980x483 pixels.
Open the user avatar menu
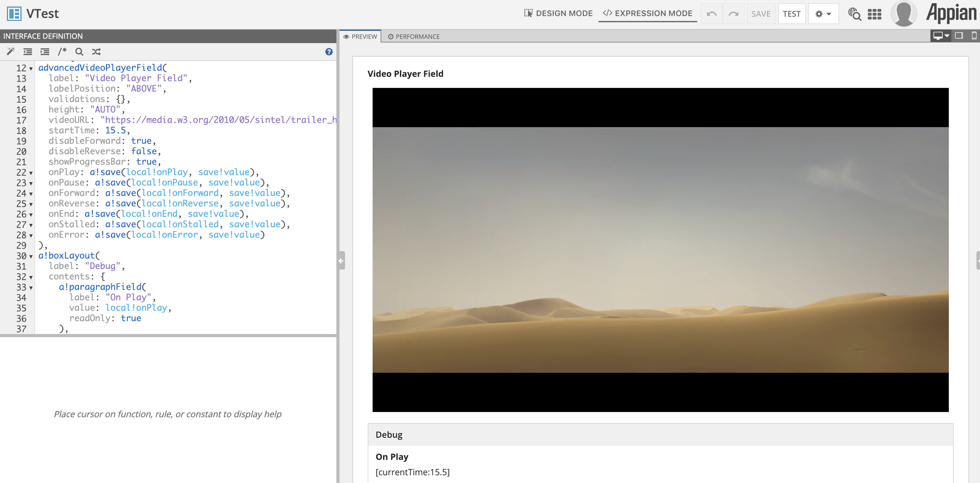904,13
